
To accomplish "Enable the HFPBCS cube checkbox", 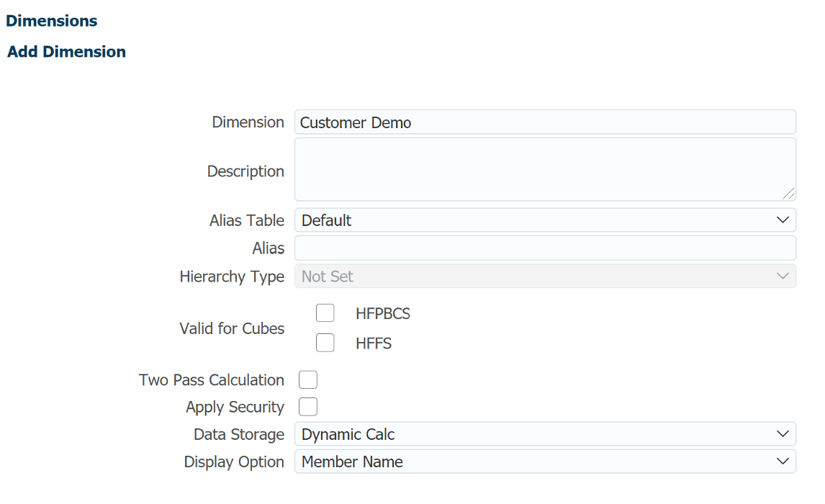I will (x=325, y=312).
